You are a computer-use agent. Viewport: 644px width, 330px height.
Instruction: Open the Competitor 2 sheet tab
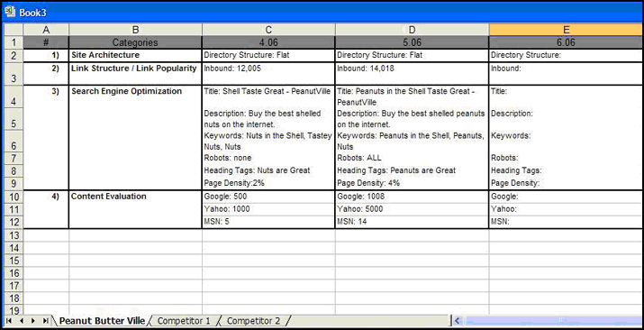(x=253, y=321)
